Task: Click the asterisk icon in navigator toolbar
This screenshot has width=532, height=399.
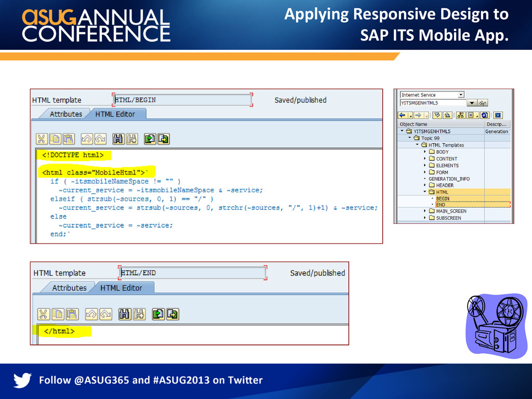Action: [x=471, y=115]
